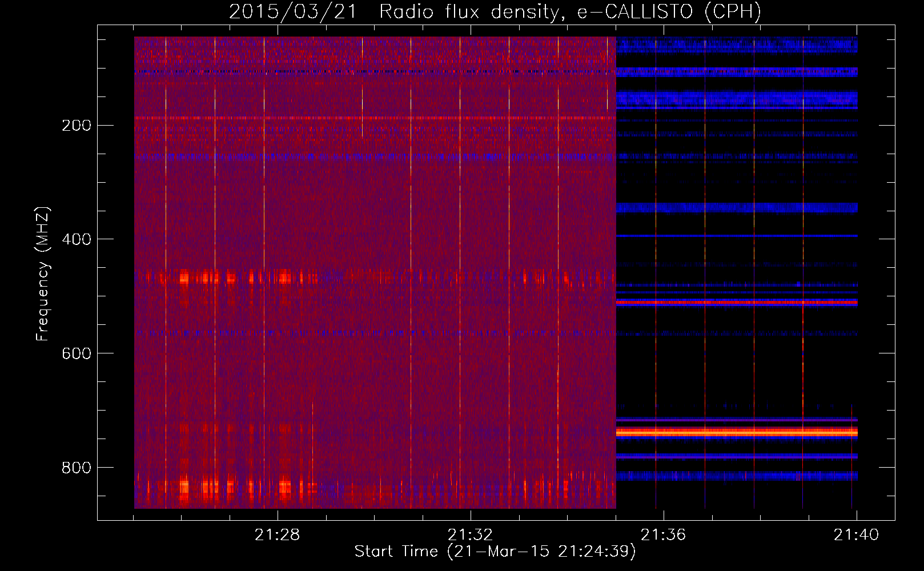Click the 200 frequency tick label
Screen dimensions: 924x571
tap(77, 125)
